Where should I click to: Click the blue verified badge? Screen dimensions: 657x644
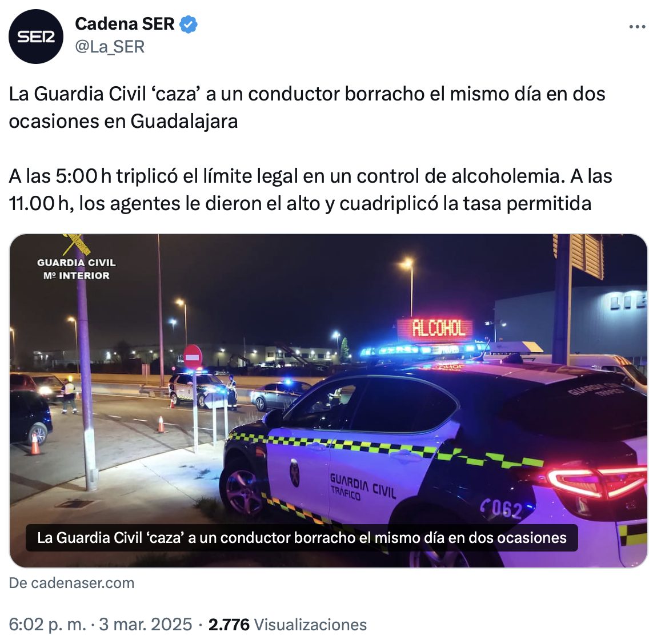pos(189,25)
